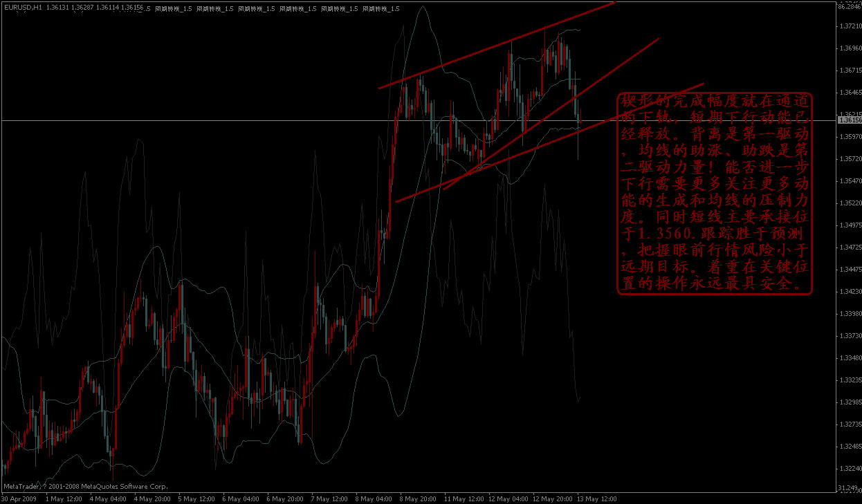Click the MetaTrader MetaQuotes copyright text
This screenshot has height=504, width=862.
85,486
